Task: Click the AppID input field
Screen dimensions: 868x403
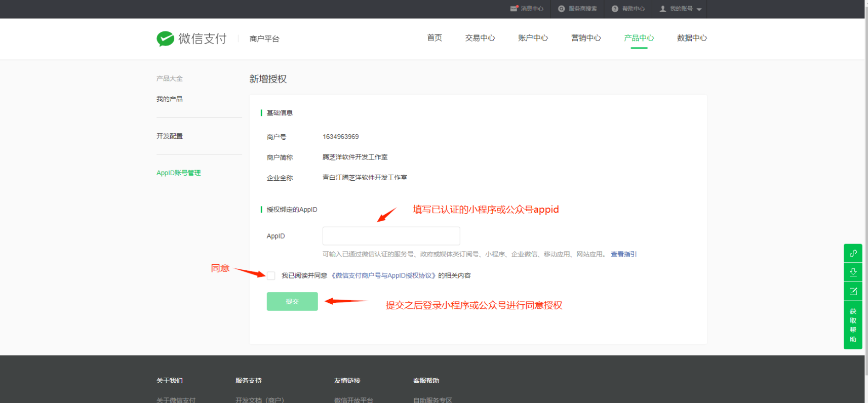Action: click(391, 236)
